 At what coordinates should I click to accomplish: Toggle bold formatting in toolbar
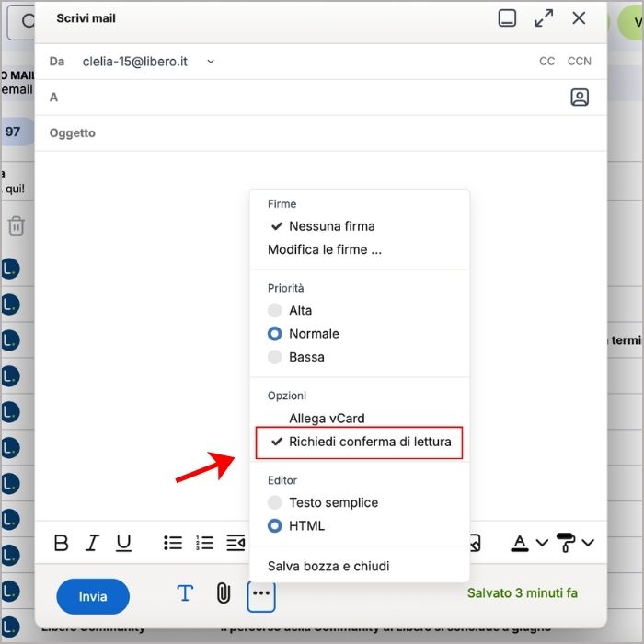point(62,543)
